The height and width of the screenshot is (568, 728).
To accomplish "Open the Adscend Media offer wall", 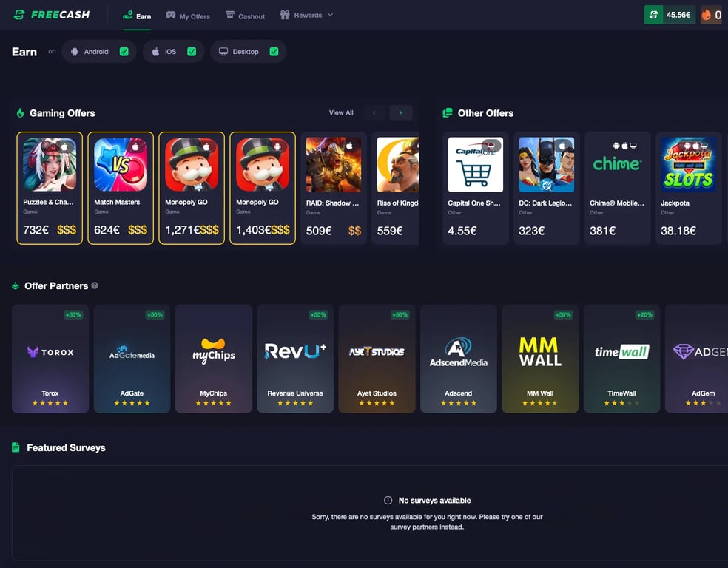I will point(458,359).
